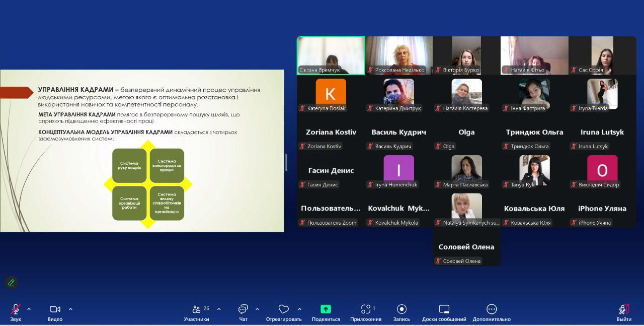Open the Участники participants panel
The width and height of the screenshot is (644, 326).
tap(196, 309)
